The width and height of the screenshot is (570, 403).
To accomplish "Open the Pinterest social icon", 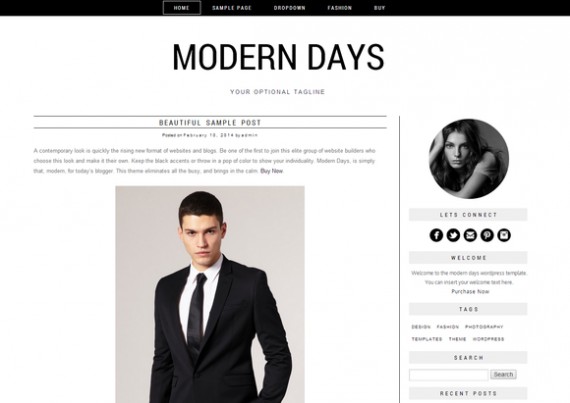I will tap(487, 235).
